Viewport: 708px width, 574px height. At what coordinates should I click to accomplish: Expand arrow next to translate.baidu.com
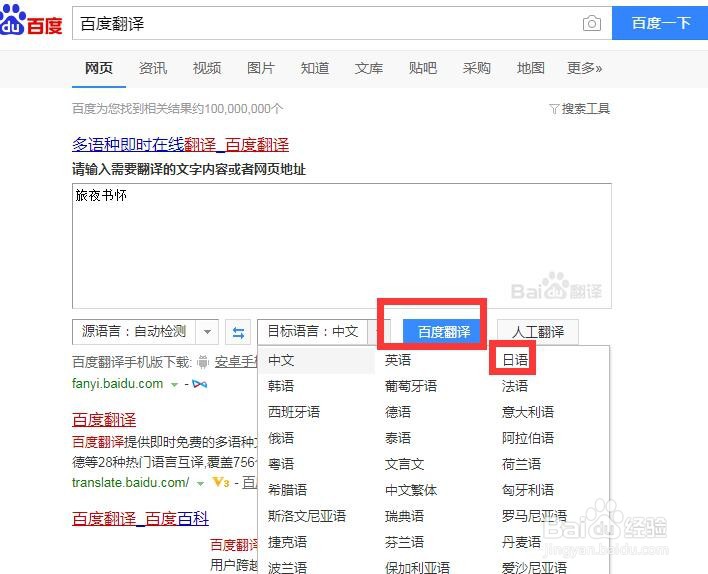pos(200,483)
